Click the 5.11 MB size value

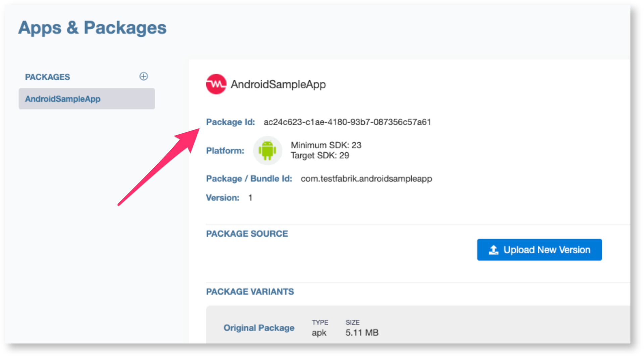tap(362, 333)
